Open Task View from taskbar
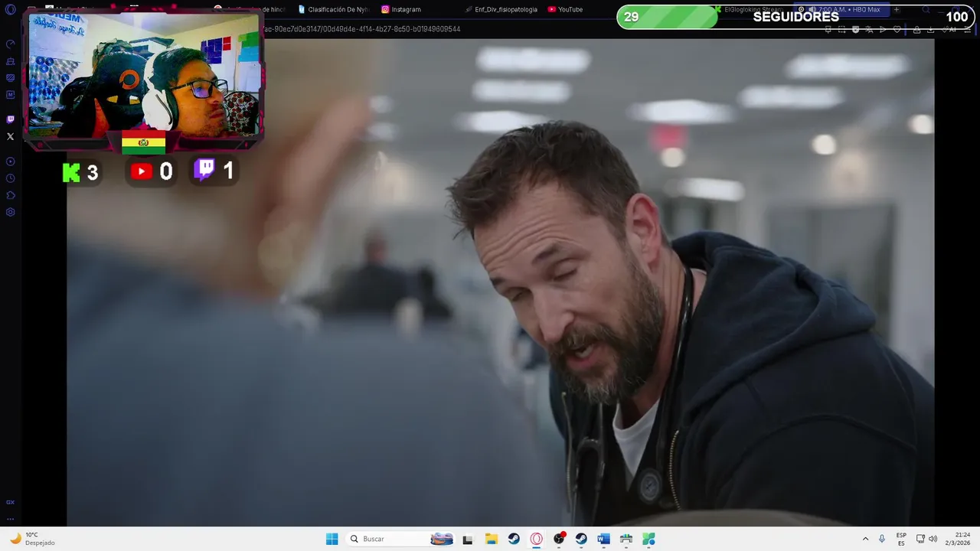 pos(468,539)
